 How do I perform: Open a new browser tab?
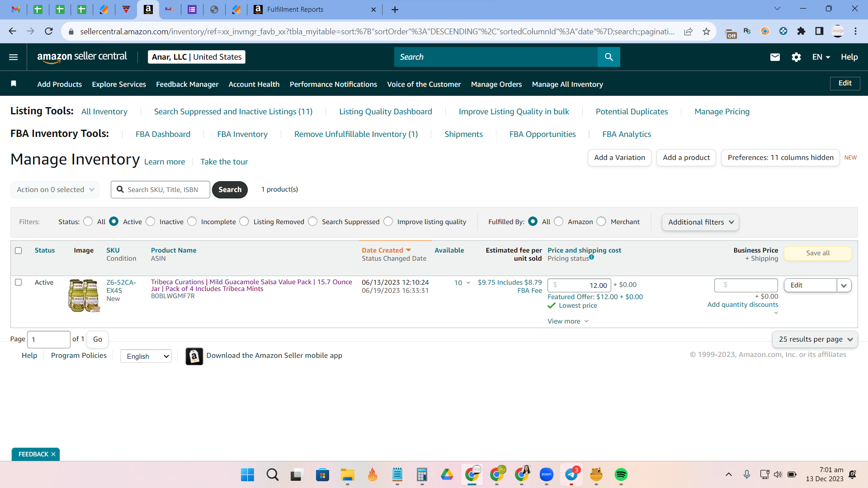pyautogui.click(x=395, y=9)
